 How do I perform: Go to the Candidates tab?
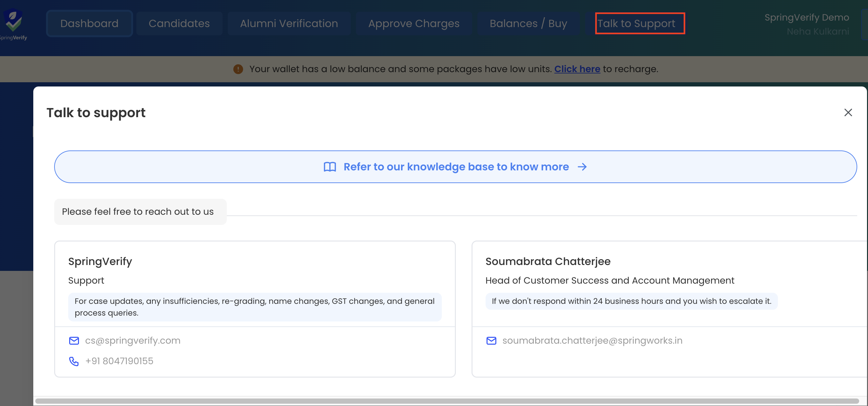tap(179, 23)
